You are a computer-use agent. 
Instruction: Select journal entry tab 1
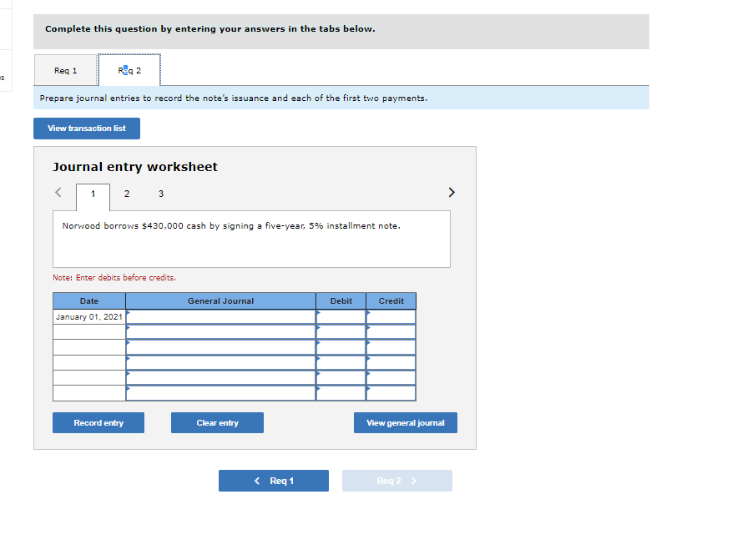click(93, 194)
